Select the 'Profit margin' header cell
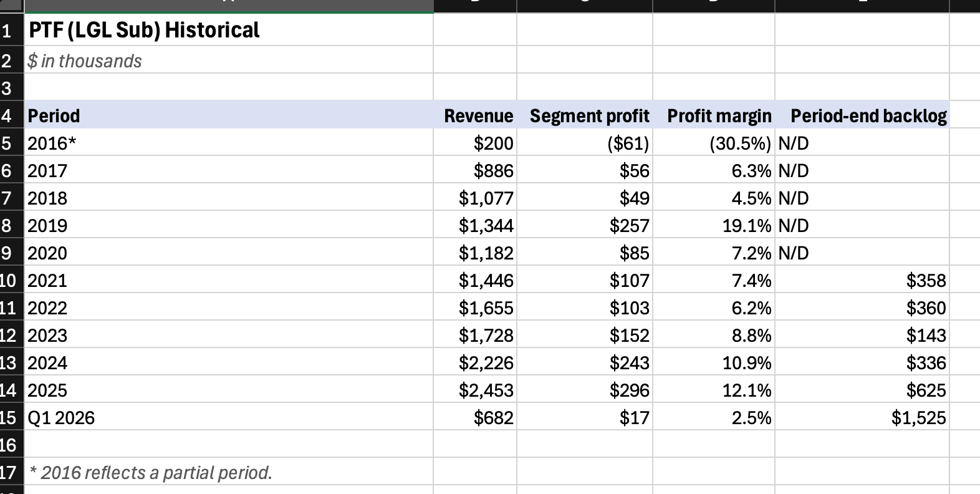The width and height of the screenshot is (980, 494). click(x=714, y=115)
